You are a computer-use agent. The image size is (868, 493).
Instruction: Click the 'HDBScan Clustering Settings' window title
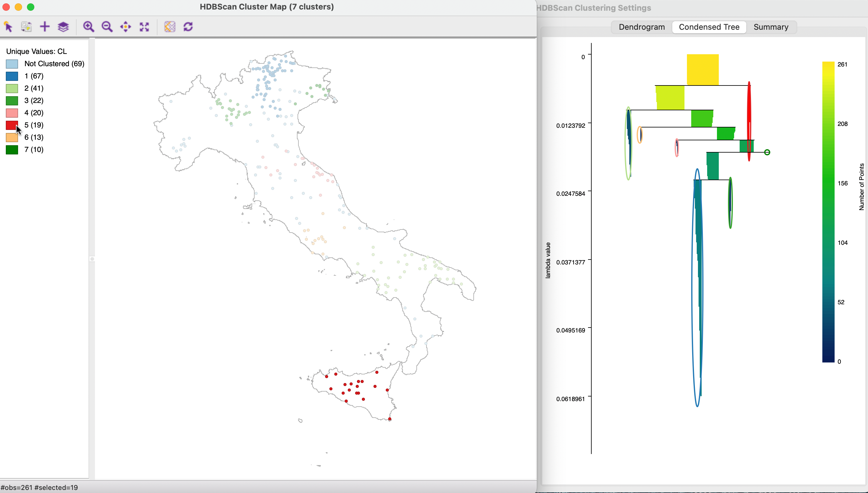click(x=594, y=8)
